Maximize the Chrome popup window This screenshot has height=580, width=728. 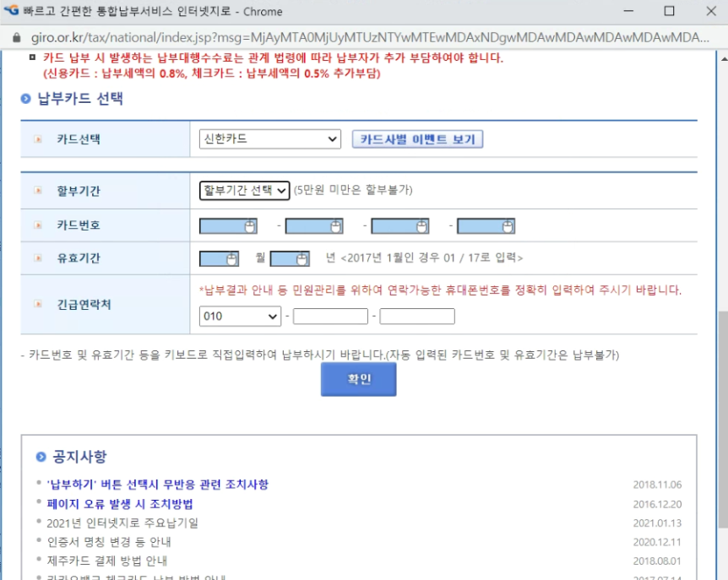click(x=669, y=11)
